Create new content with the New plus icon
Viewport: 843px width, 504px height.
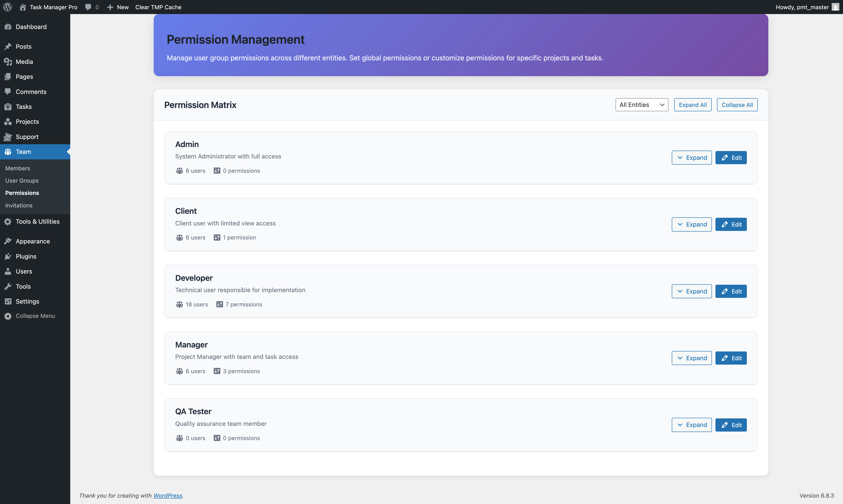coord(110,7)
